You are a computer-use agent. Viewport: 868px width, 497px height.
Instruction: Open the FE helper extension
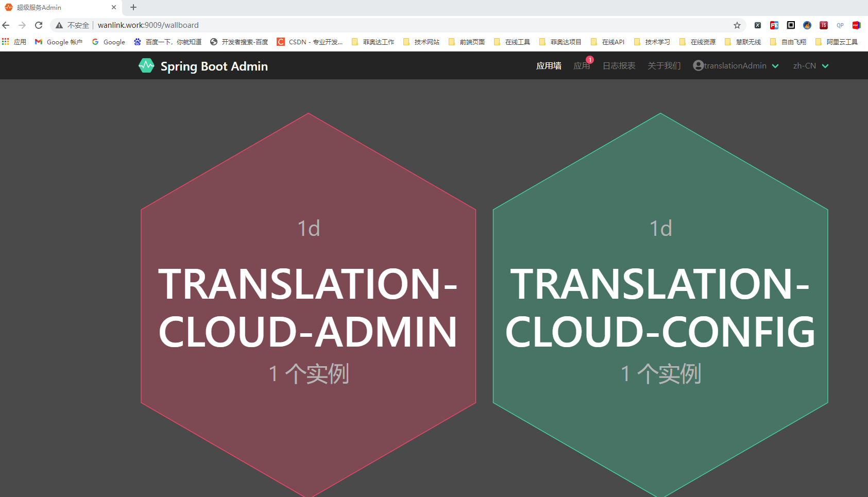click(774, 25)
